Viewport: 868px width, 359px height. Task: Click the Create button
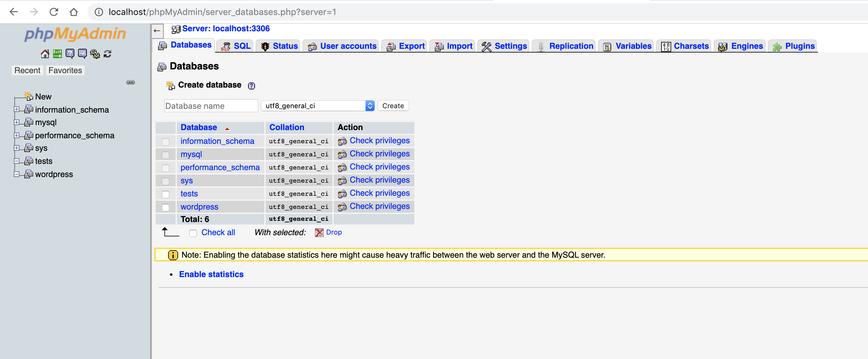point(393,106)
